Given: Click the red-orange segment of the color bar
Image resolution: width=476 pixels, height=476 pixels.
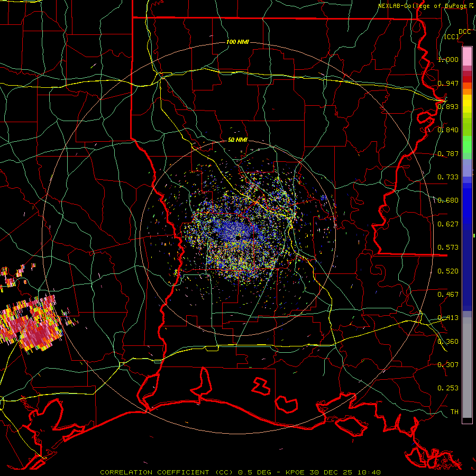Looking at the screenshot, I should [x=467, y=86].
